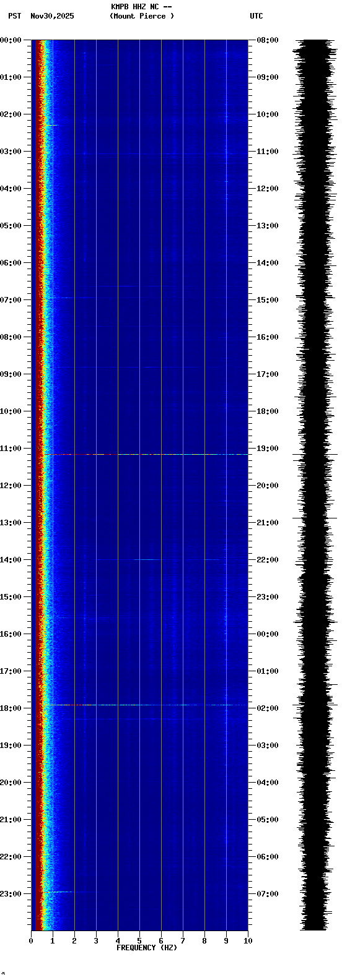This screenshot has height=980, width=342.
Task: Select the '(Mount Pierce )' subtitle text
Action: coord(142,16)
